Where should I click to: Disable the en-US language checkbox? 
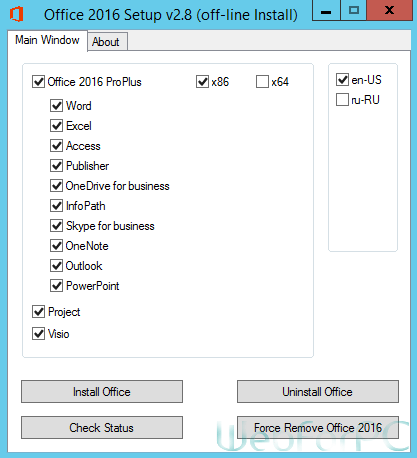coord(343,80)
